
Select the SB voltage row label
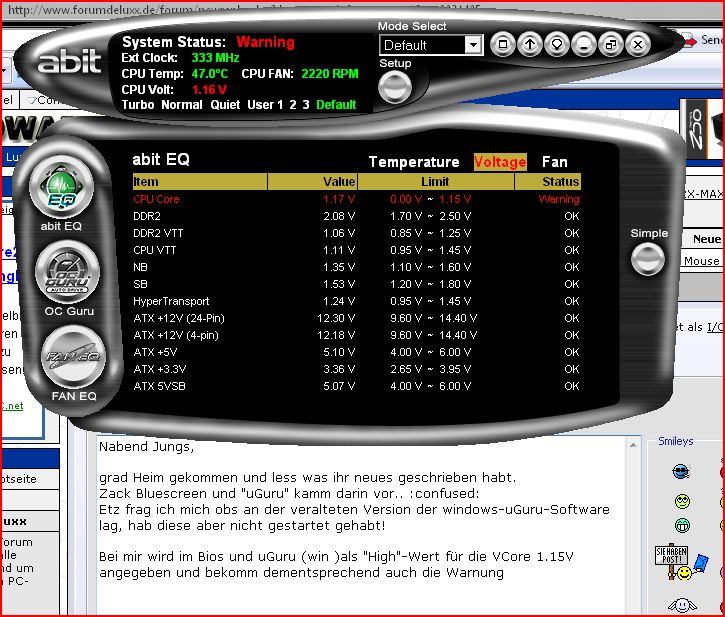[x=140, y=284]
